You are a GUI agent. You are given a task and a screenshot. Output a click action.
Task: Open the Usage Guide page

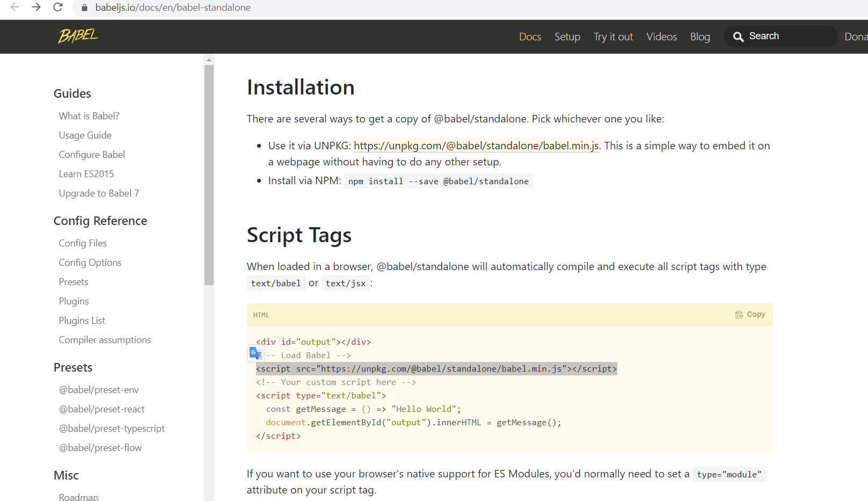(x=85, y=135)
